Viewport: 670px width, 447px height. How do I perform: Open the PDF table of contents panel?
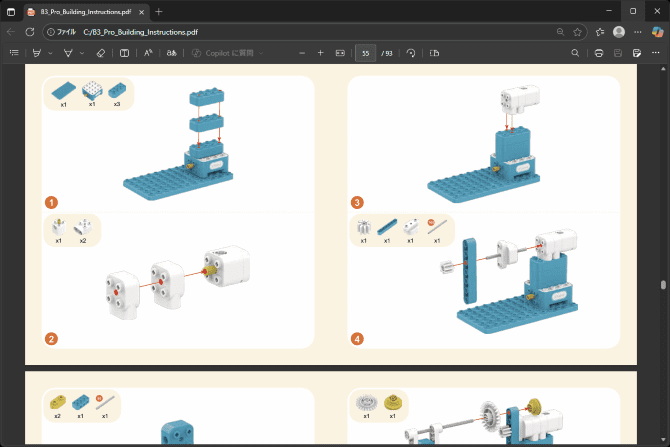[14, 52]
